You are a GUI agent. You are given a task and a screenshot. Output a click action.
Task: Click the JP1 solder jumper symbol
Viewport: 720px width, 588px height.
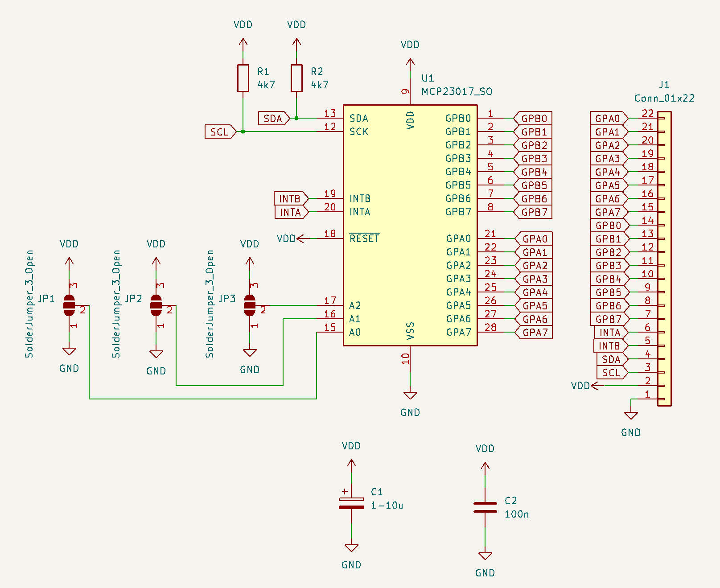coord(69,305)
